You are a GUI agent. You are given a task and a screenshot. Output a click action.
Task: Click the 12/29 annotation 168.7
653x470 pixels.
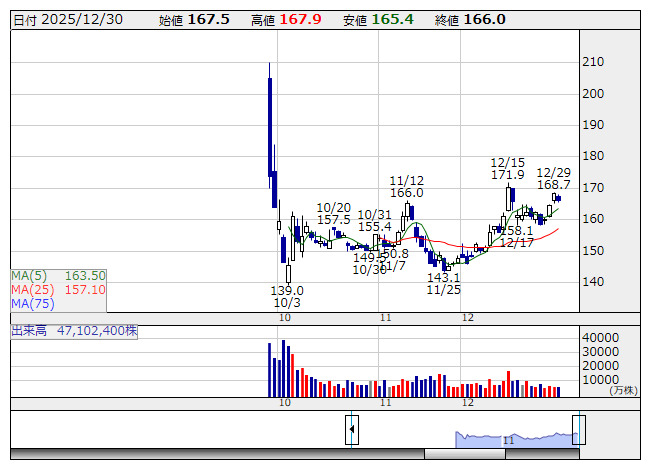554,179
